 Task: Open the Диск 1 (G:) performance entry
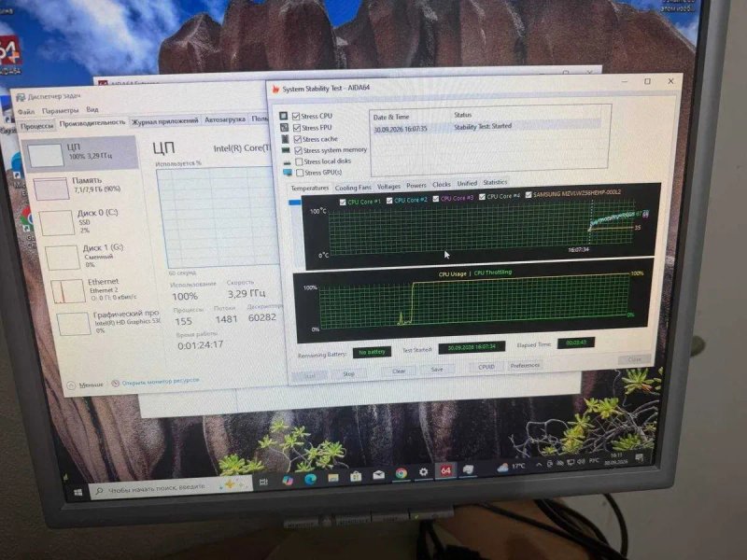84,256
